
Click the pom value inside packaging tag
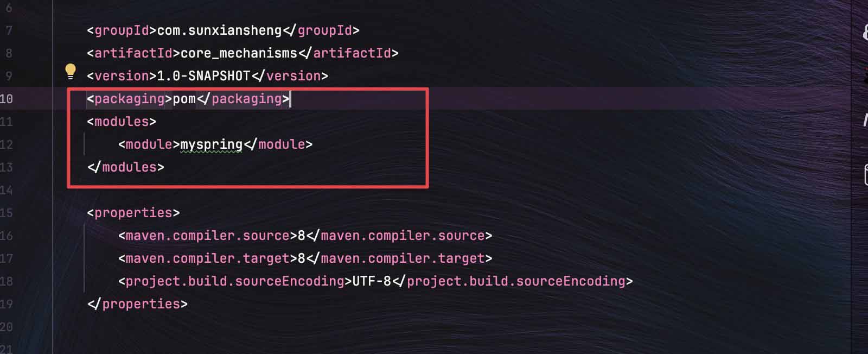point(184,99)
